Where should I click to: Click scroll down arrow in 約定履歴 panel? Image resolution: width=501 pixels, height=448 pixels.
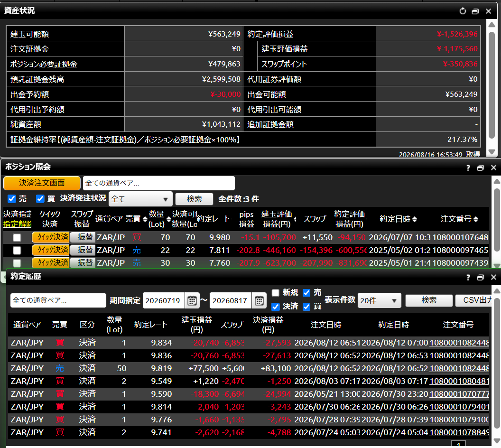coord(497,441)
